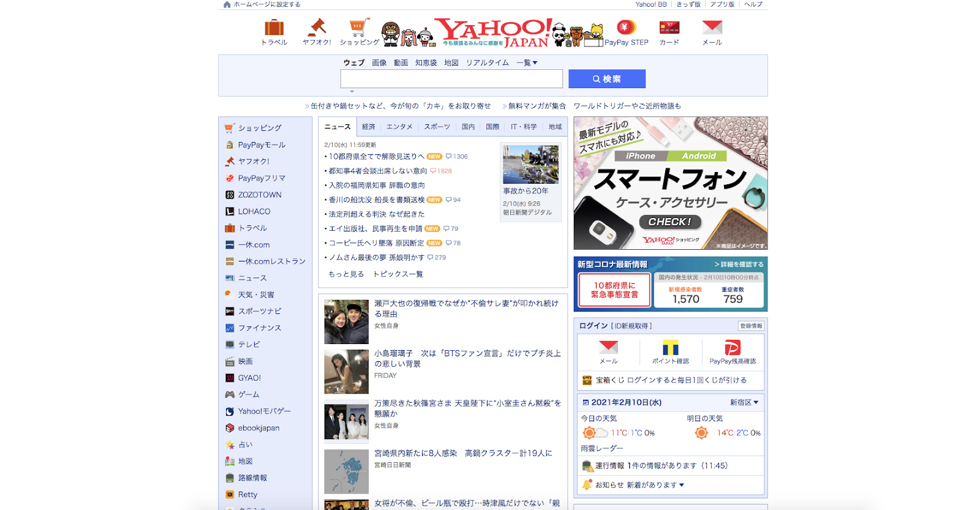Open the 雨雲レーダー link
The height and width of the screenshot is (510, 980).
click(602, 448)
